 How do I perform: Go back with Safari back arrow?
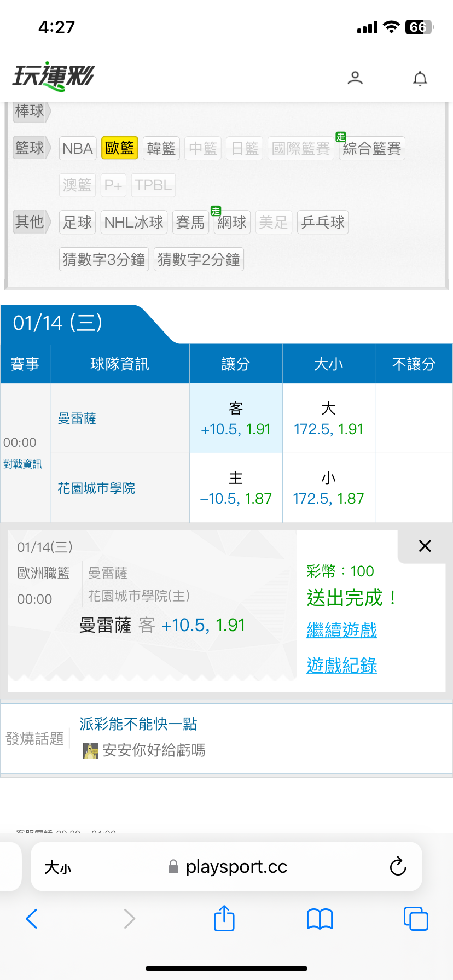pos(32,919)
